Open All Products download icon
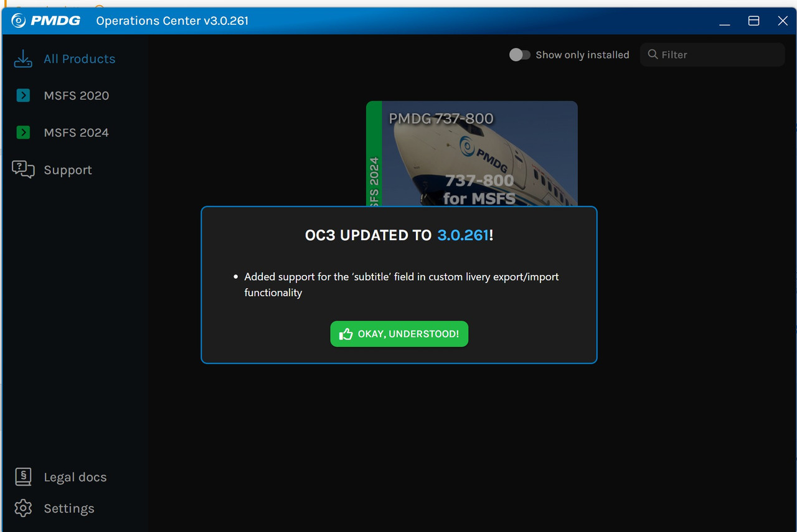 (x=23, y=58)
